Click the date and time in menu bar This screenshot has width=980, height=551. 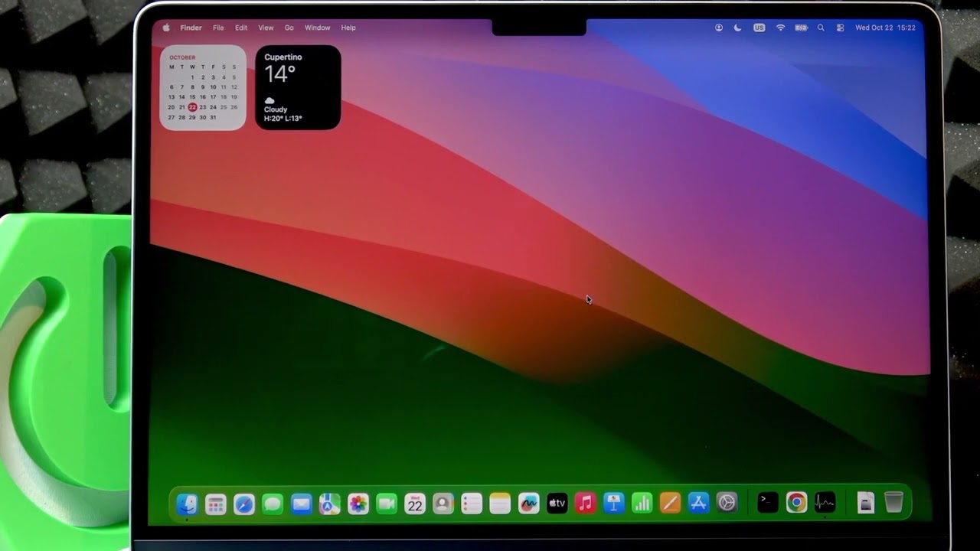click(x=885, y=28)
